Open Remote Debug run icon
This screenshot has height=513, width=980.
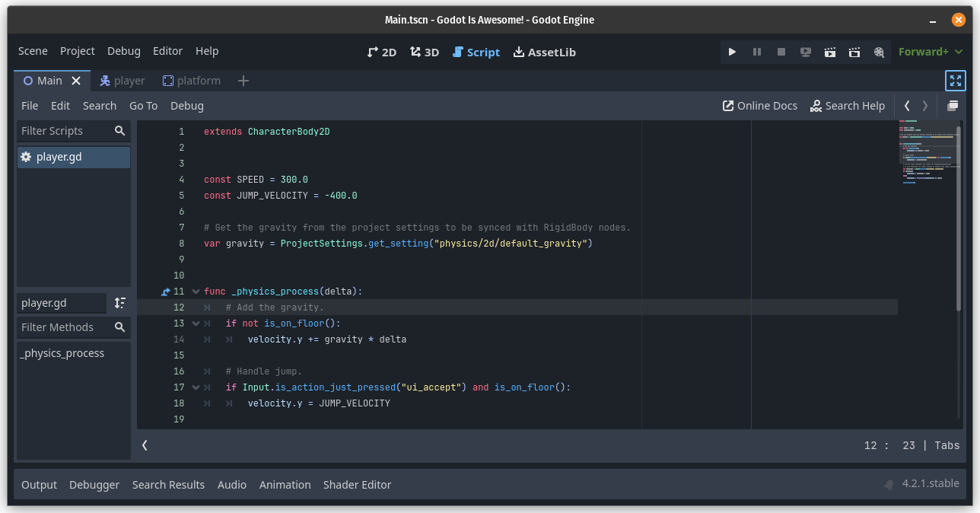806,52
